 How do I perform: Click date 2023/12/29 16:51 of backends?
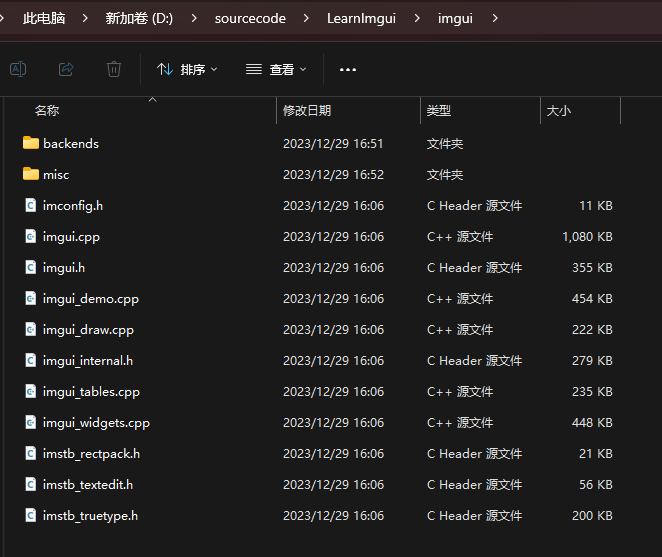pyautogui.click(x=333, y=144)
